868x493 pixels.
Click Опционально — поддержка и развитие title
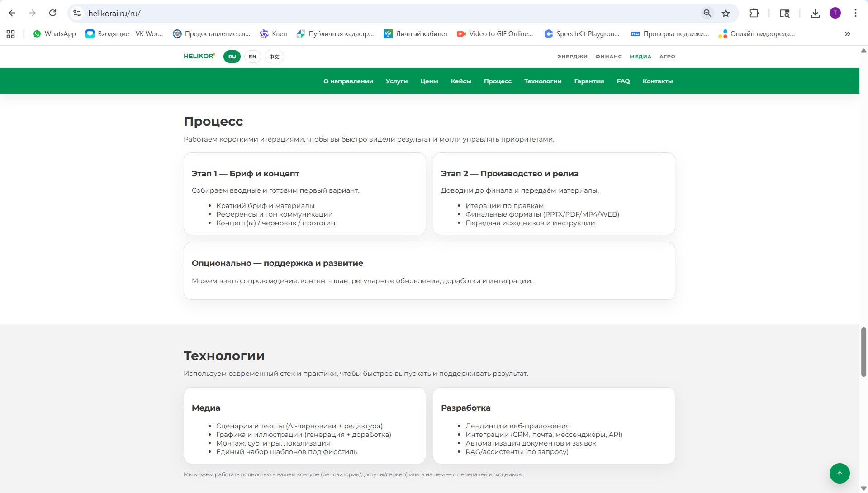click(x=277, y=263)
